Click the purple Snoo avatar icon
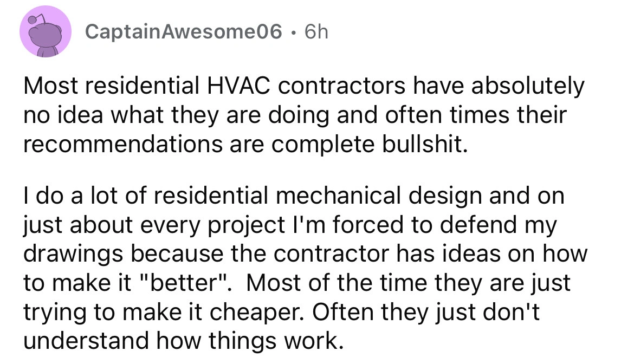 point(46,33)
